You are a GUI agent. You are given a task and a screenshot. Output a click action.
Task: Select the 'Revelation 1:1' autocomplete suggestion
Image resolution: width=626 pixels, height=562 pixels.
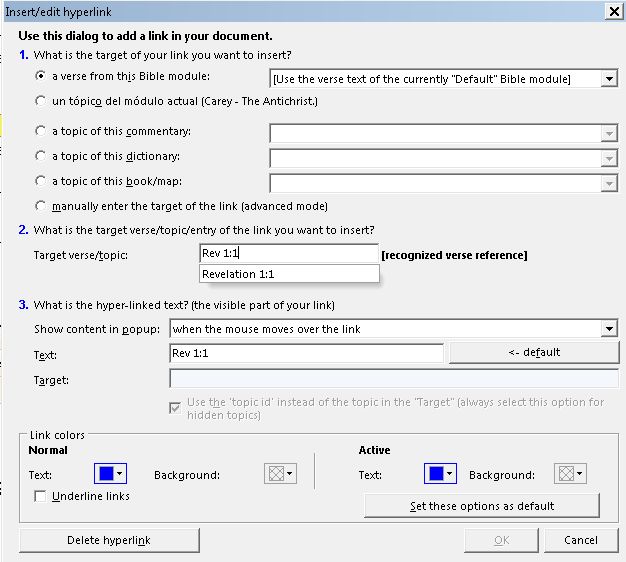(289, 274)
